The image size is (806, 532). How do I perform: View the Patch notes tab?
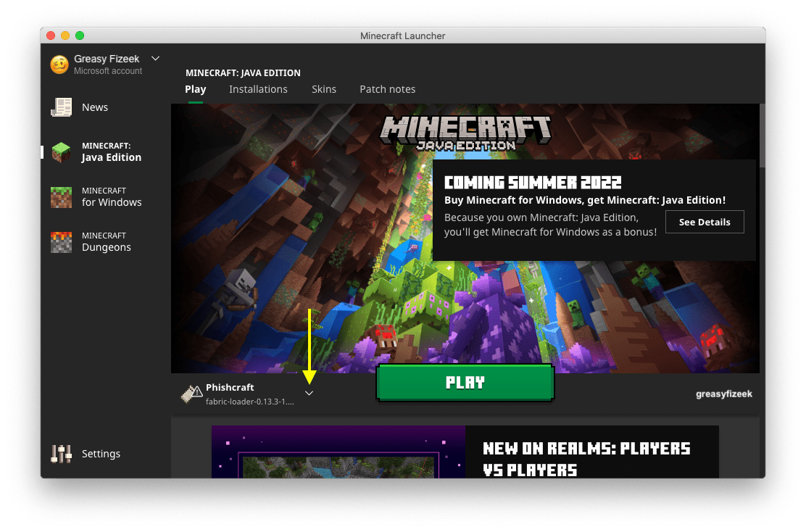coord(388,89)
